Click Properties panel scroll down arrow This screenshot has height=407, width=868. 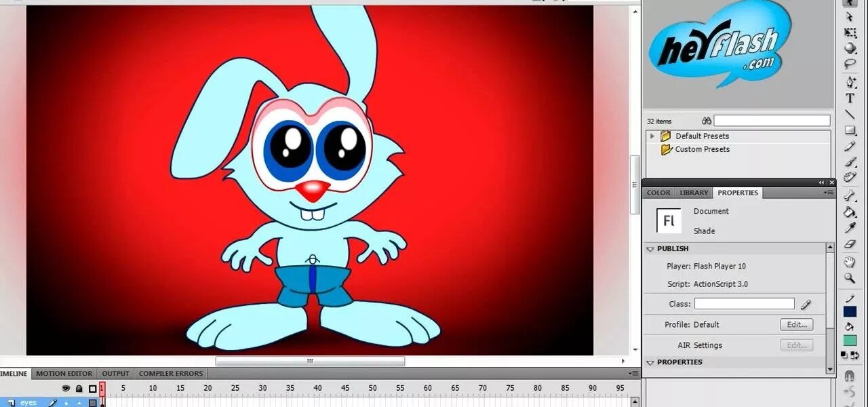click(x=831, y=368)
